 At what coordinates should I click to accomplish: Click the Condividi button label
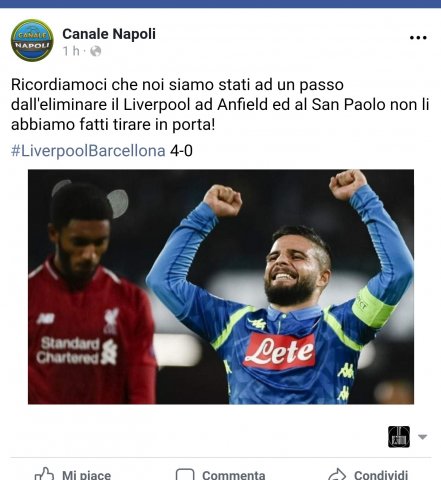pyautogui.click(x=381, y=475)
